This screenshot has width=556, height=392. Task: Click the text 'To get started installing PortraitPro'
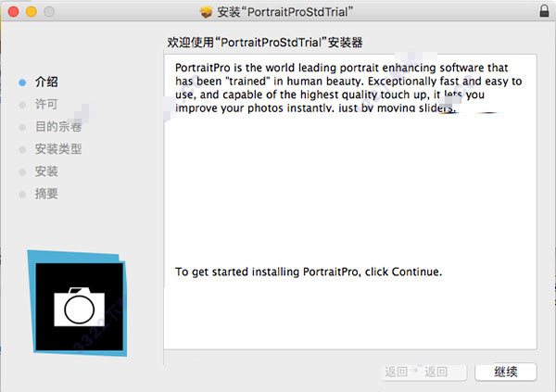click(x=267, y=272)
